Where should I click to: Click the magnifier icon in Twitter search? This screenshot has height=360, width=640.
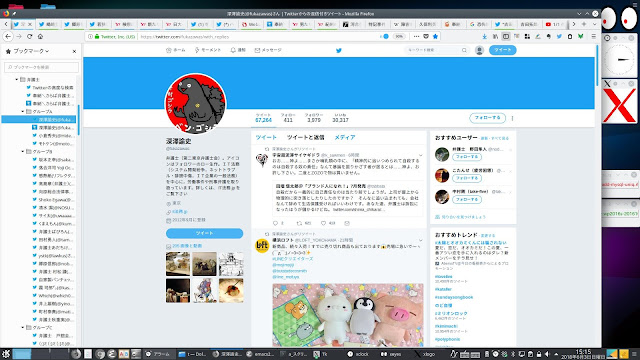tap(464, 50)
